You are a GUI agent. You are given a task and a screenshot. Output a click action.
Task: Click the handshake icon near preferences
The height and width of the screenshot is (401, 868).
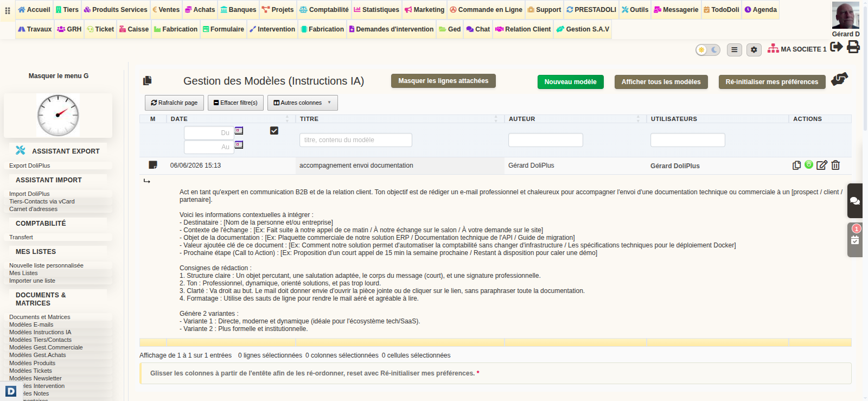point(839,79)
